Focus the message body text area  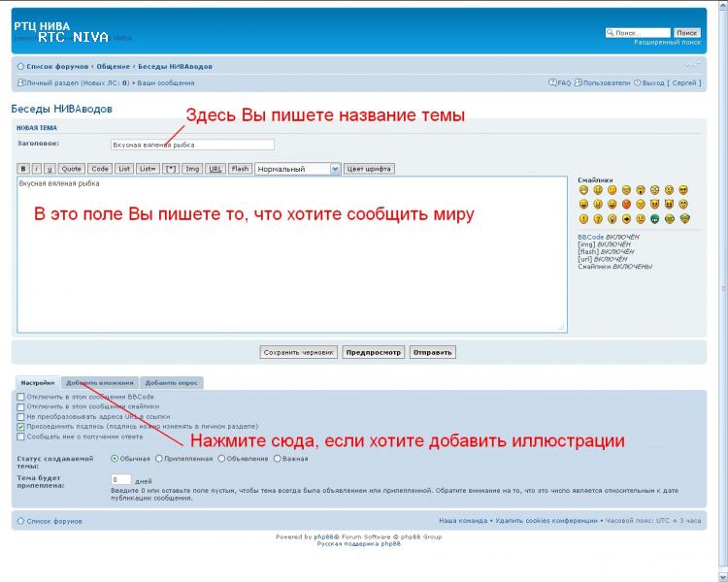point(292,254)
